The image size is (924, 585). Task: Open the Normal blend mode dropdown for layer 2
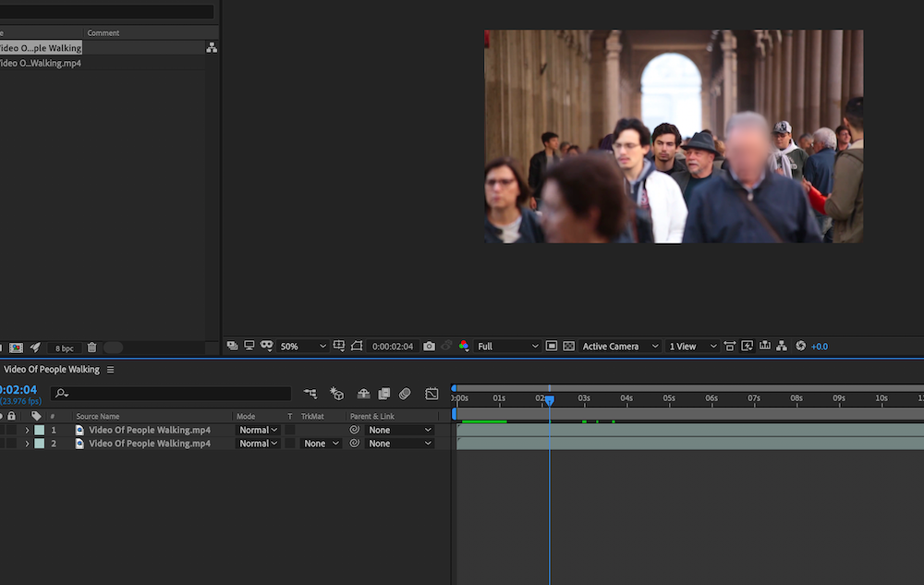tap(258, 443)
